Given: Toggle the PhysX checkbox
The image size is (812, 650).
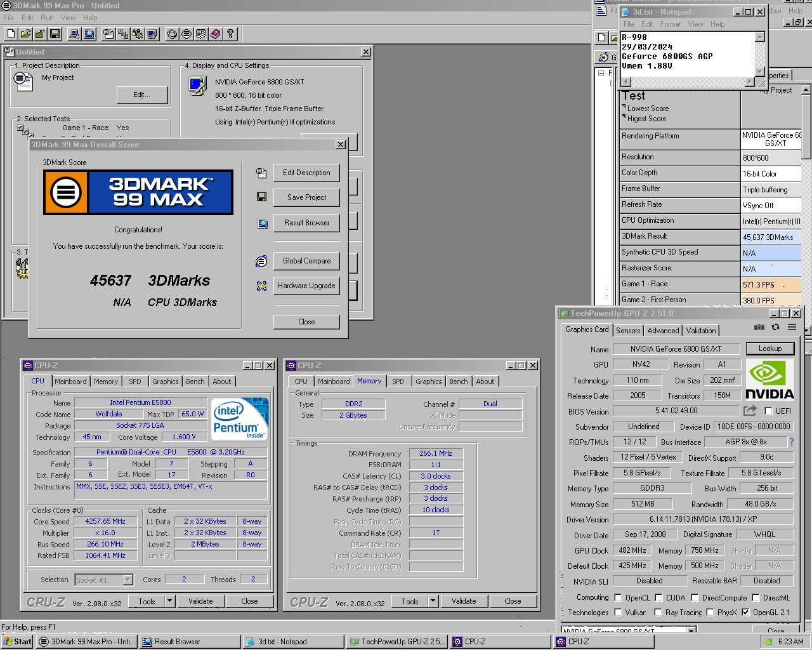Looking at the screenshot, I should tap(710, 613).
